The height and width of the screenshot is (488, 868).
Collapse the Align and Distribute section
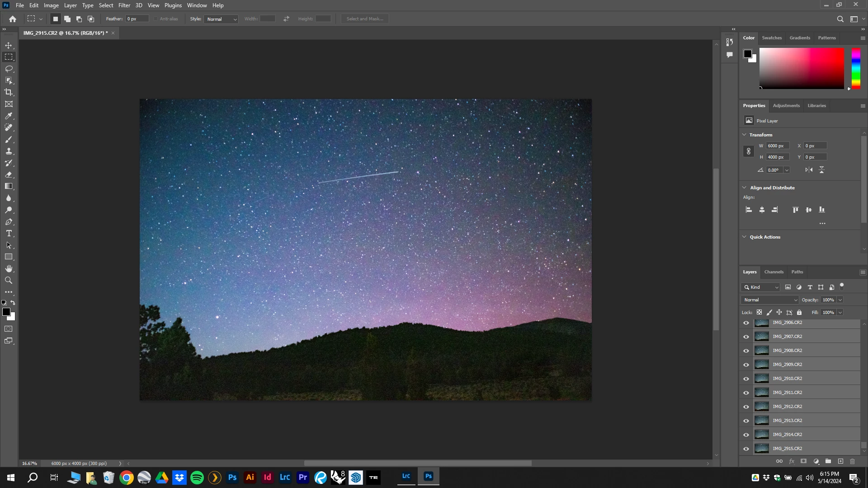click(x=744, y=188)
